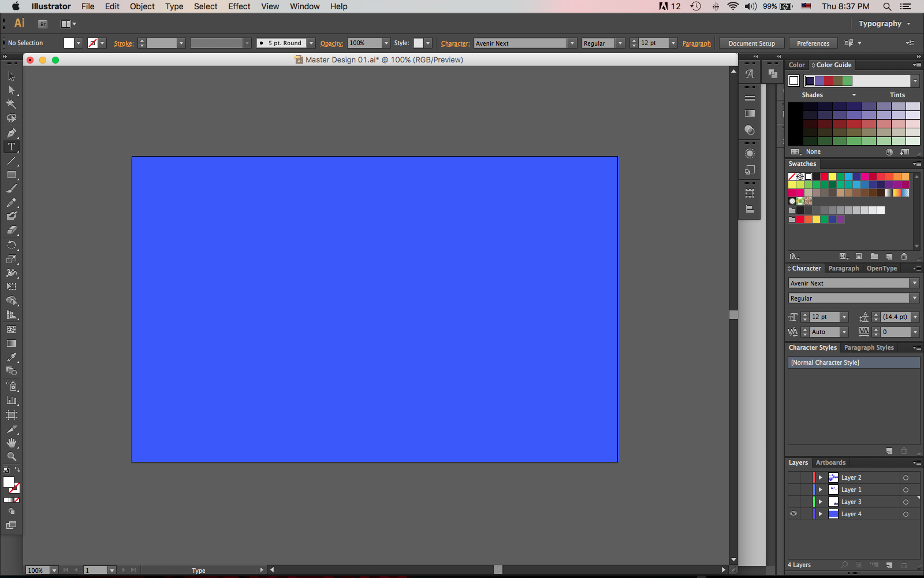
Task: Select the Rotate tool
Action: click(11, 245)
